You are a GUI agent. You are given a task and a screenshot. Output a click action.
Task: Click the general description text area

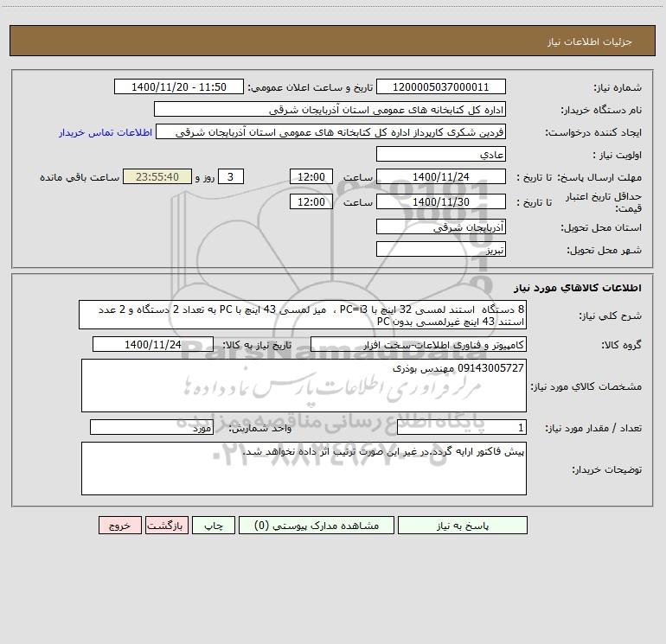point(303,315)
